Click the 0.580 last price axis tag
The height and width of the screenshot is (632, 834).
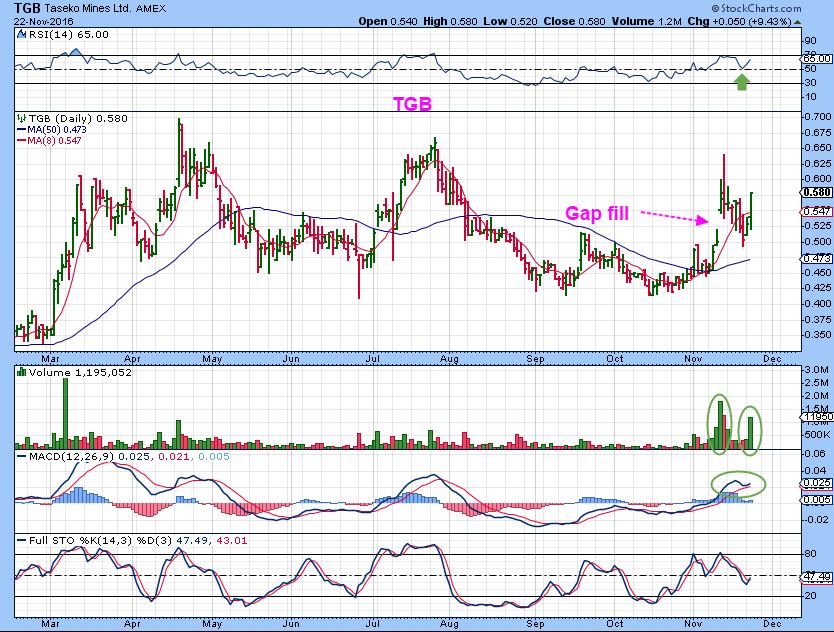(817, 193)
